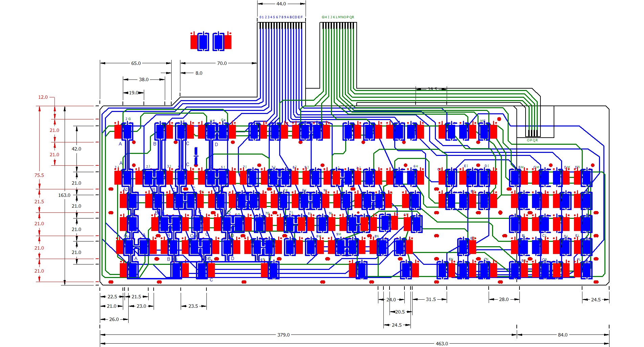Click the 163.0 overall height dimension
Image resolution: width=644 pixels, height=347 pixels.
[x=64, y=195]
